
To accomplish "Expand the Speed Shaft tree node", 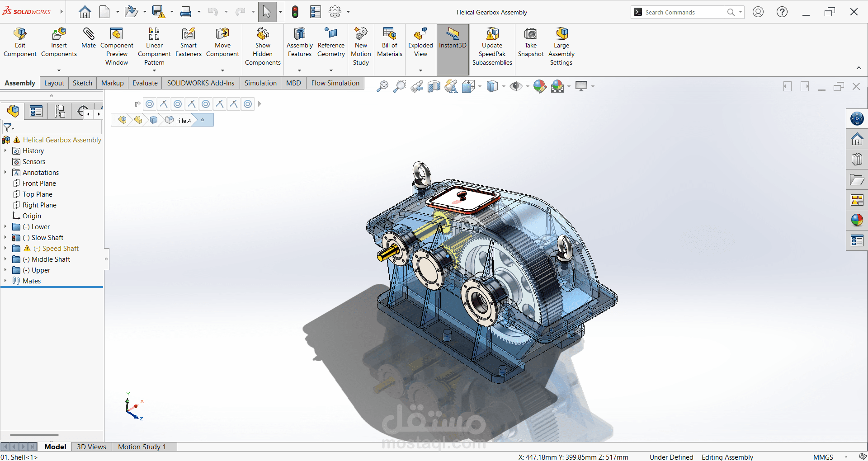I will pyautogui.click(x=5, y=249).
